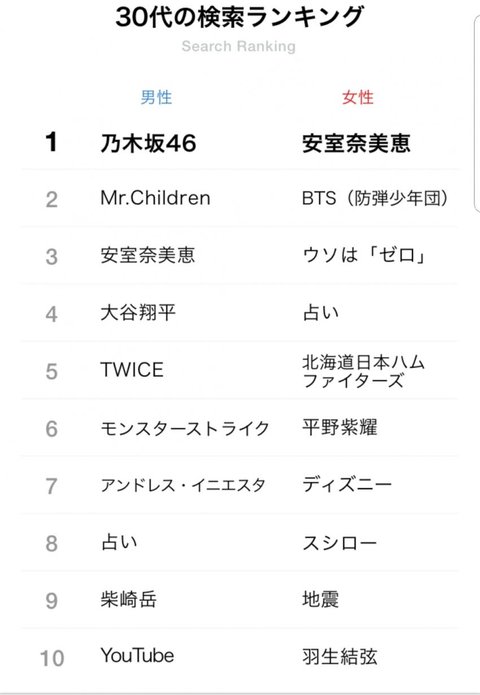The width and height of the screenshot is (480, 695).
Task: Click 北海道日本ハムファイターズ entry
Action: (x=363, y=371)
